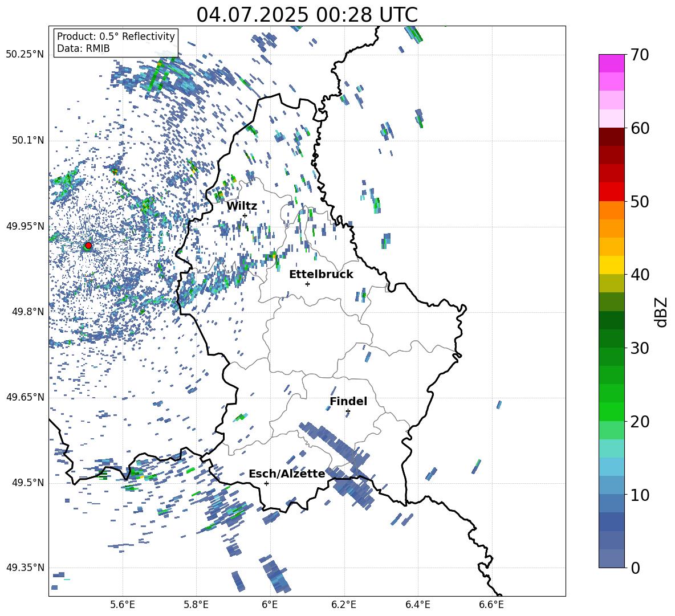This screenshot has width=675, height=616.
Task: Click the dBZ colorbar axis label
Action: pos(662,312)
